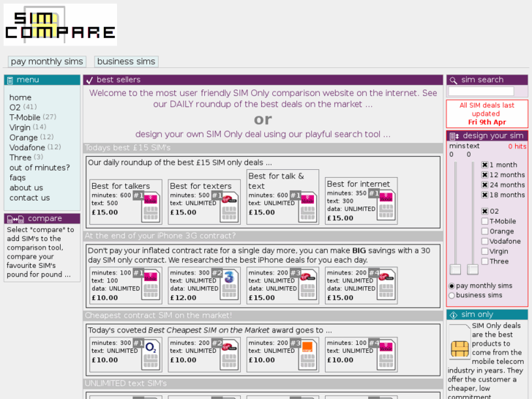Enable the Three network checkbox
The width and height of the screenshot is (532, 399).
click(x=484, y=261)
